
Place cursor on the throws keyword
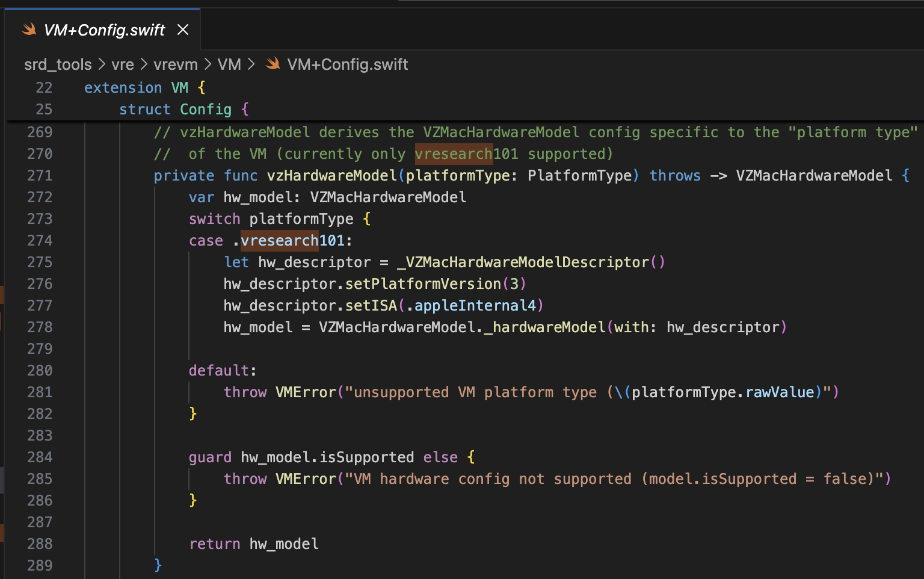[674, 175]
